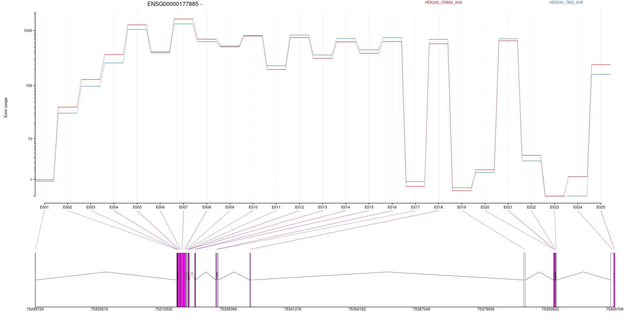Select exon label E005
The width and height of the screenshot is (644, 322).
coord(137,207)
